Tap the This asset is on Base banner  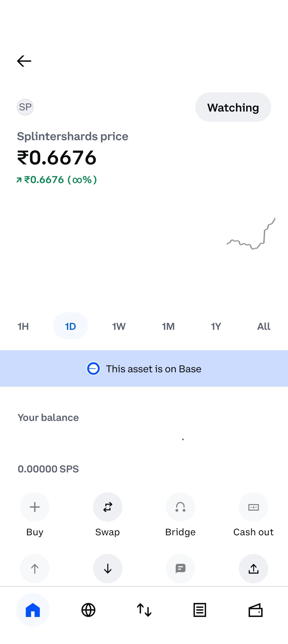pyautogui.click(x=144, y=369)
